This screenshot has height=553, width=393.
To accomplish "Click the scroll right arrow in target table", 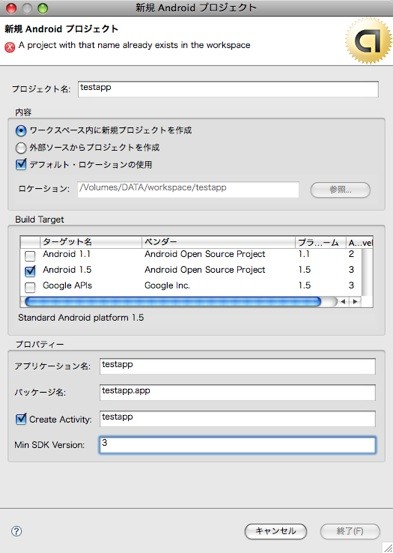I will [355, 302].
